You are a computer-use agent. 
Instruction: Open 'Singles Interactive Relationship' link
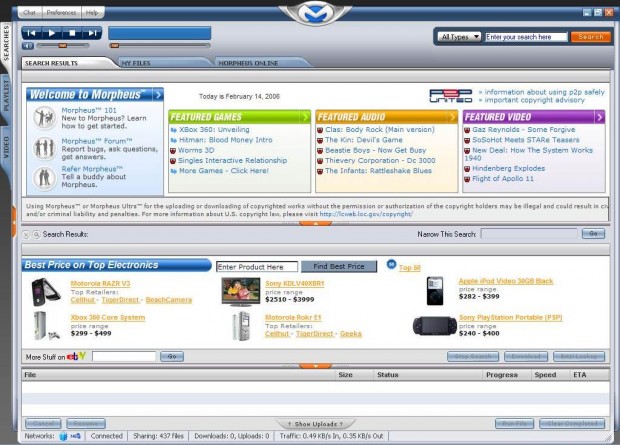(232, 161)
